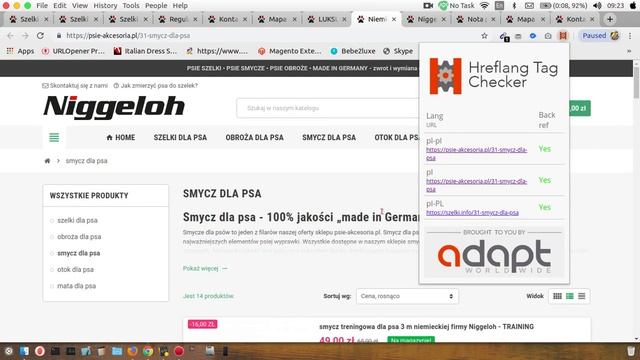Open the File menu

[42, 5]
